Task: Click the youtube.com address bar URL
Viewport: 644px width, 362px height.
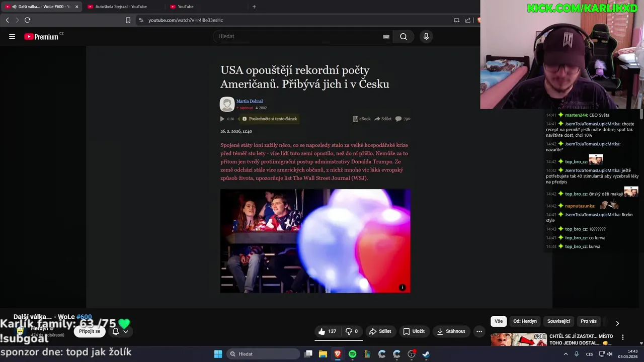Action: [x=186, y=20]
